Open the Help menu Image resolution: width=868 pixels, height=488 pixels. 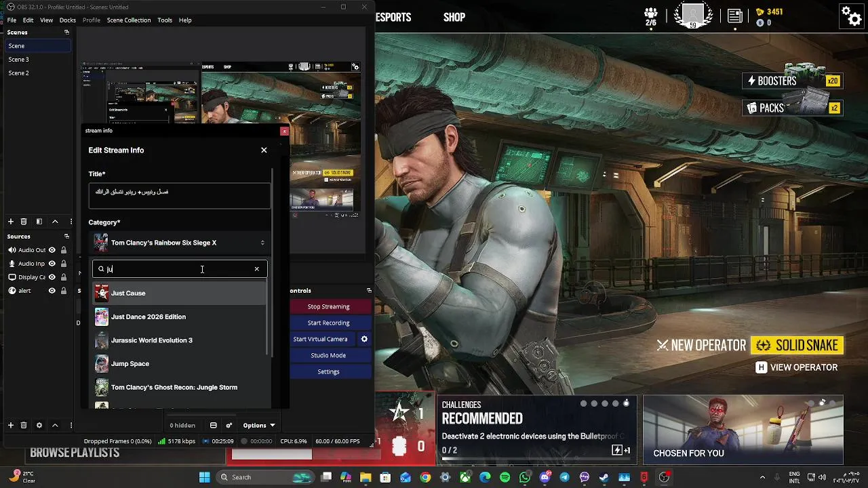pos(185,20)
